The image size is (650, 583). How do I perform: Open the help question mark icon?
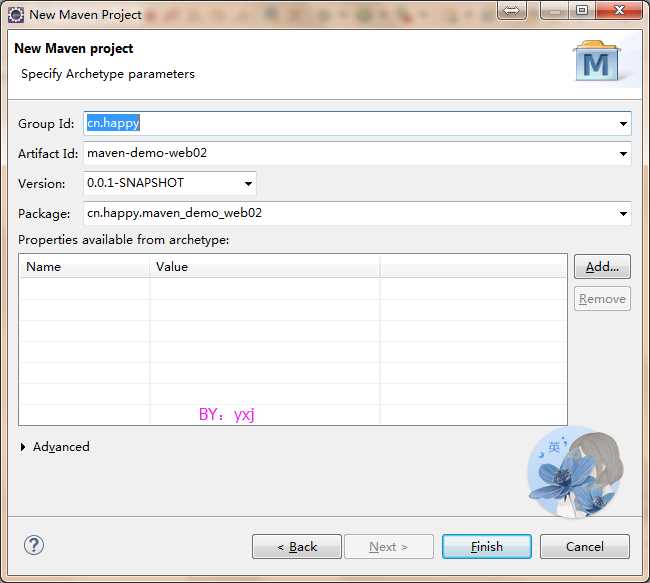[x=34, y=545]
